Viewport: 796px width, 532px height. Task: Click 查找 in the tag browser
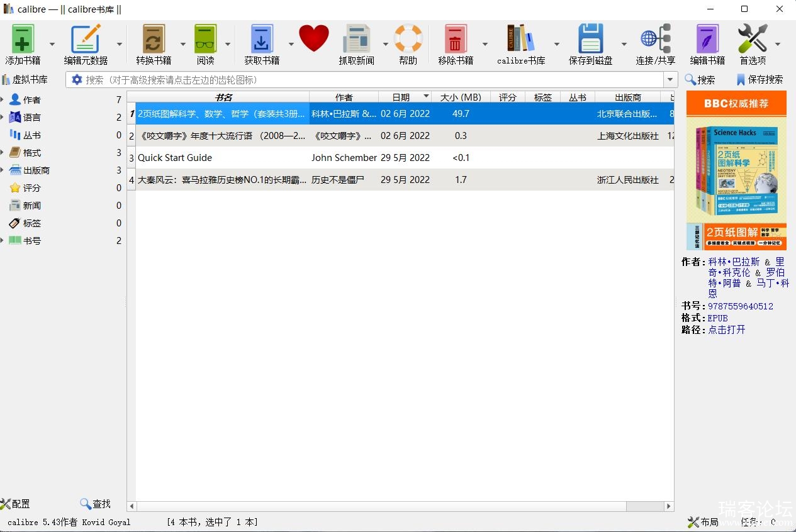pos(95,504)
